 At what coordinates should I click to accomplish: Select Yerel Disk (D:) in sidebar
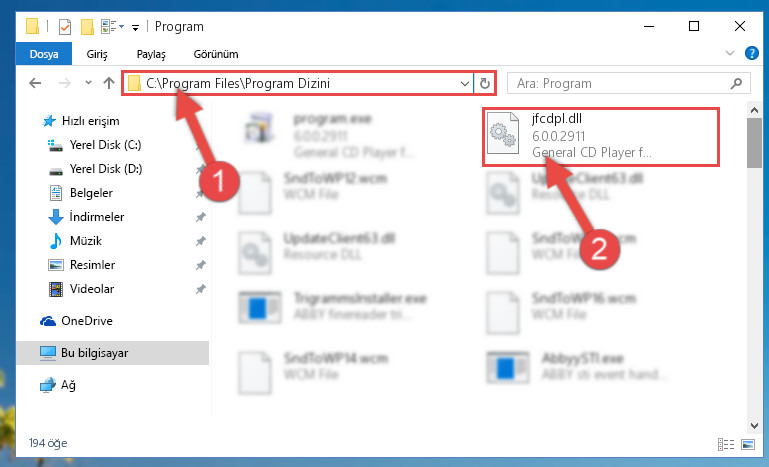(105, 169)
